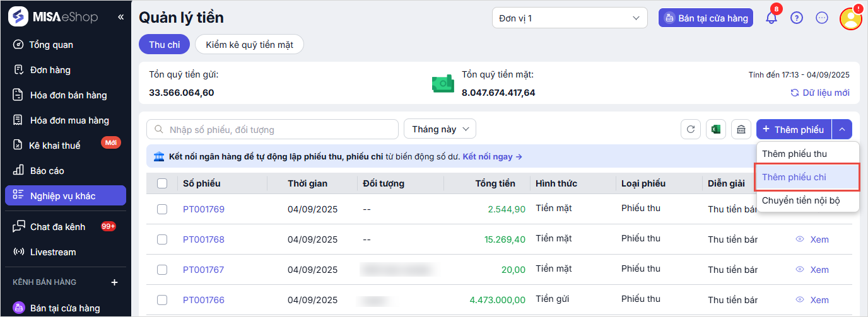Click the user avatar icon
The height and width of the screenshot is (317, 868).
[850, 18]
